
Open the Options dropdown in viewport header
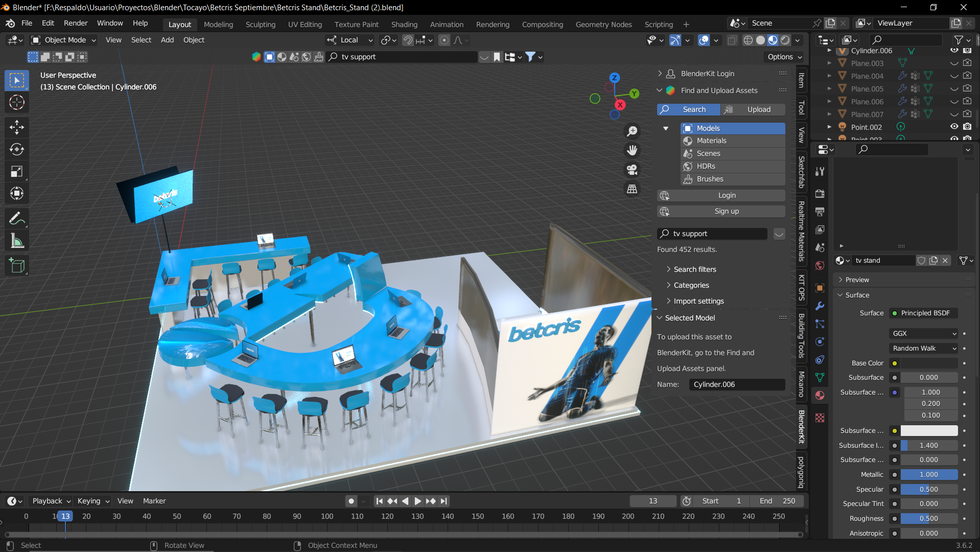(784, 57)
